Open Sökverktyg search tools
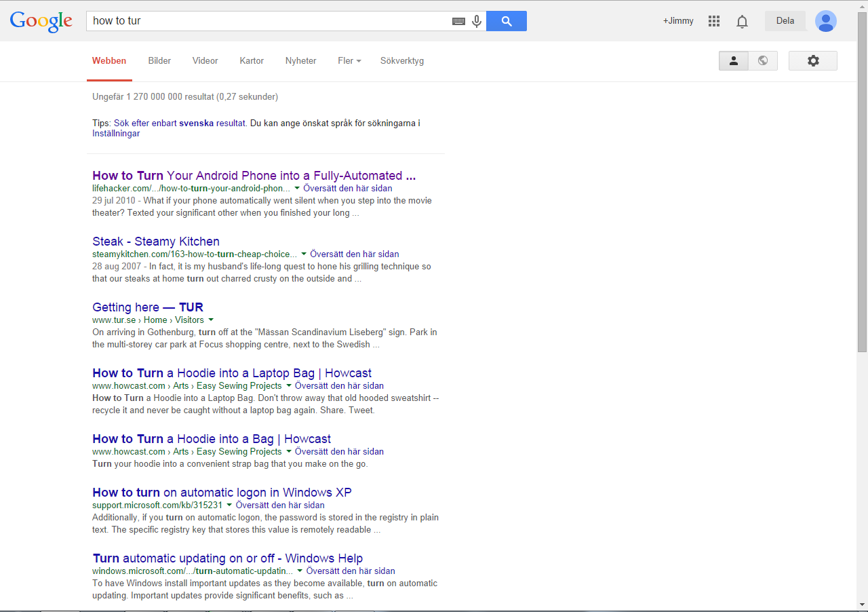 (402, 60)
